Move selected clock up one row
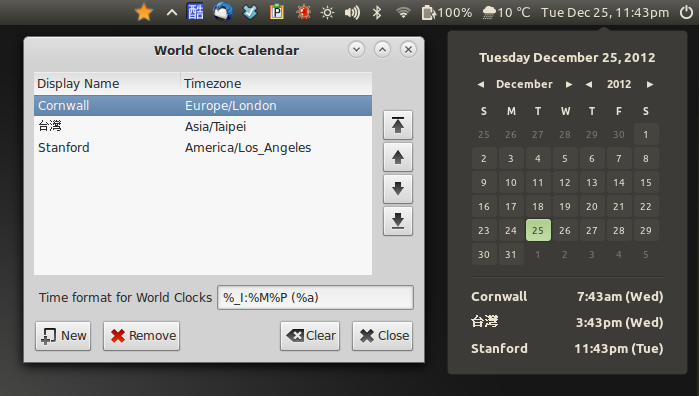The image size is (699, 396). 398,157
